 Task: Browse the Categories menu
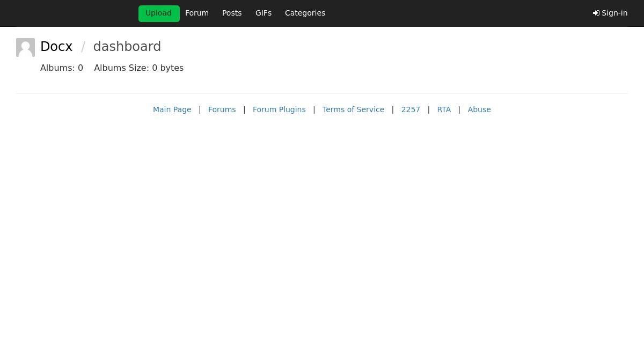[305, 13]
